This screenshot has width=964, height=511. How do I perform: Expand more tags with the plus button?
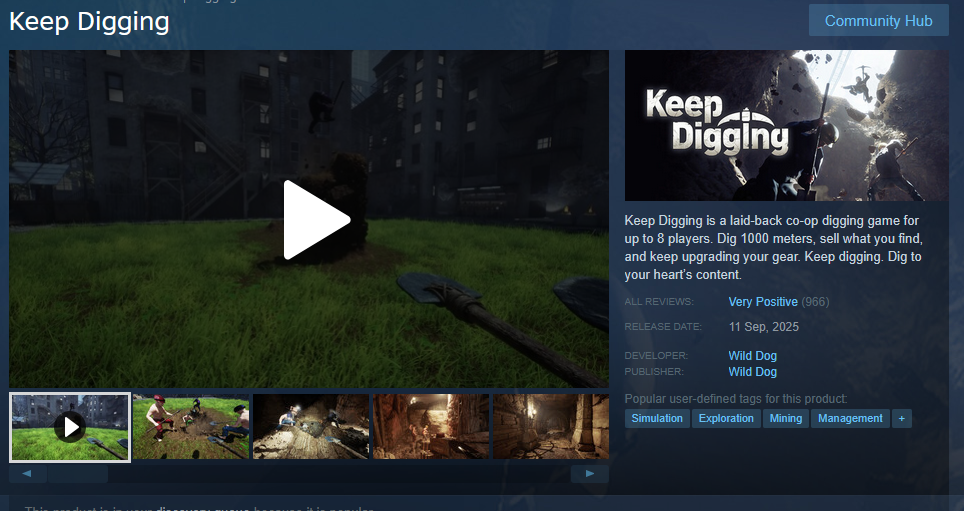(901, 418)
